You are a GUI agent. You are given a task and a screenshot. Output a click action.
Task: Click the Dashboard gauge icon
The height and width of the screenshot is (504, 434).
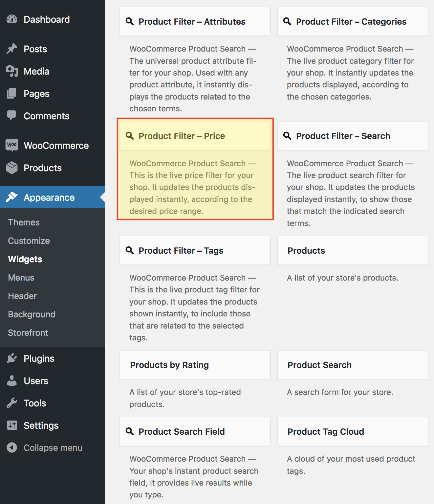[12, 19]
